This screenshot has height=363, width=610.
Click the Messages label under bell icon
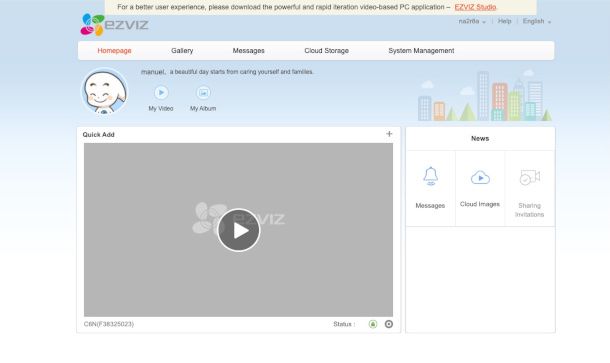(x=430, y=205)
